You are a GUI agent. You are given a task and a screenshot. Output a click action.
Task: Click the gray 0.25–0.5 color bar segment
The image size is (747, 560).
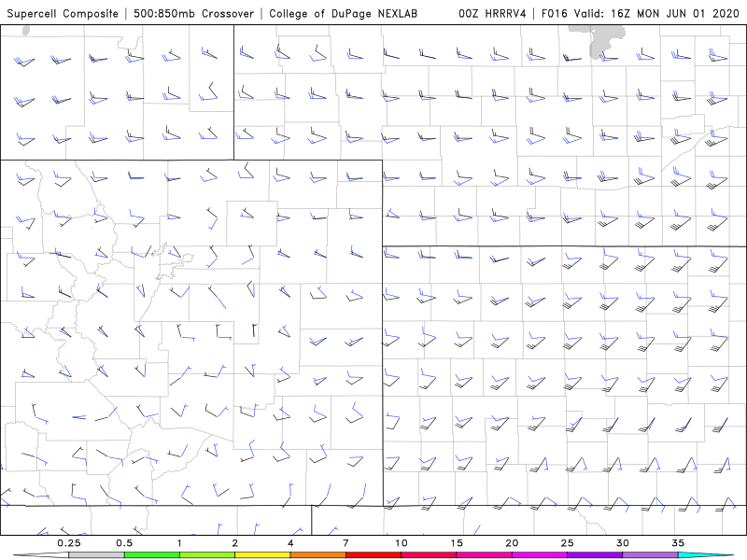[x=96, y=555]
